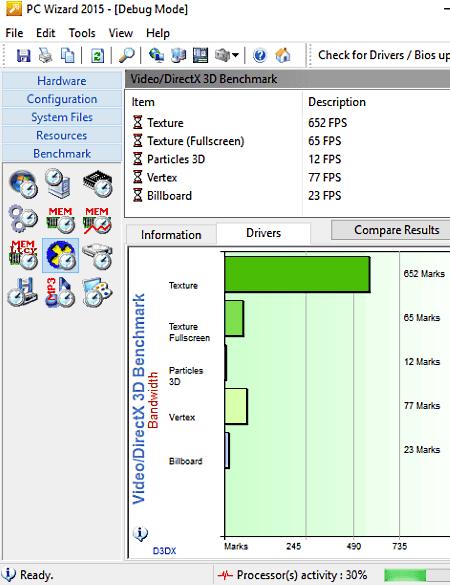Select the MEM graph memory bandwidth icon
The image size is (450, 585).
(97, 220)
